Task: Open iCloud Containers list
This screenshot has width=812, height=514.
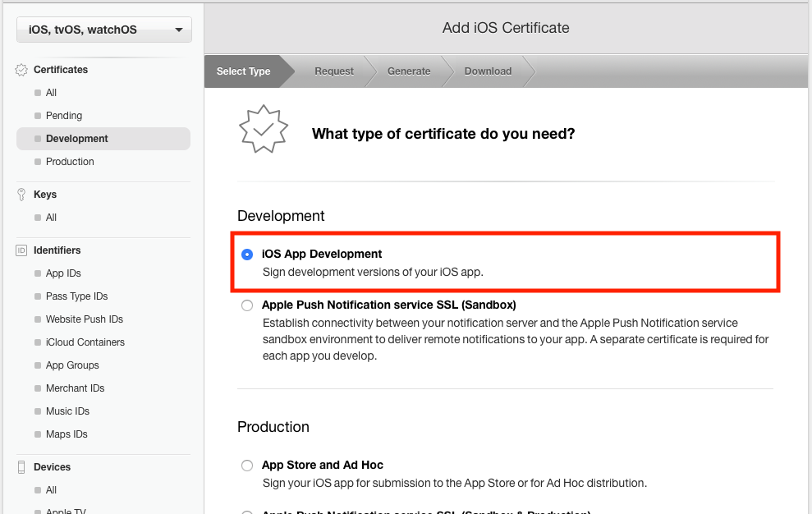Action: [x=85, y=342]
